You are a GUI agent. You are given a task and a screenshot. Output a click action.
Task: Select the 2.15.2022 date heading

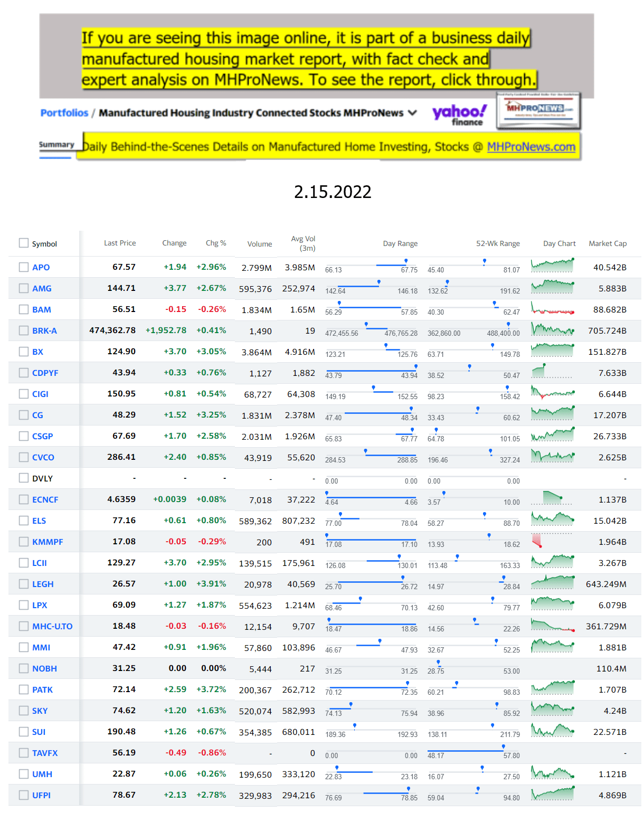pos(333,192)
